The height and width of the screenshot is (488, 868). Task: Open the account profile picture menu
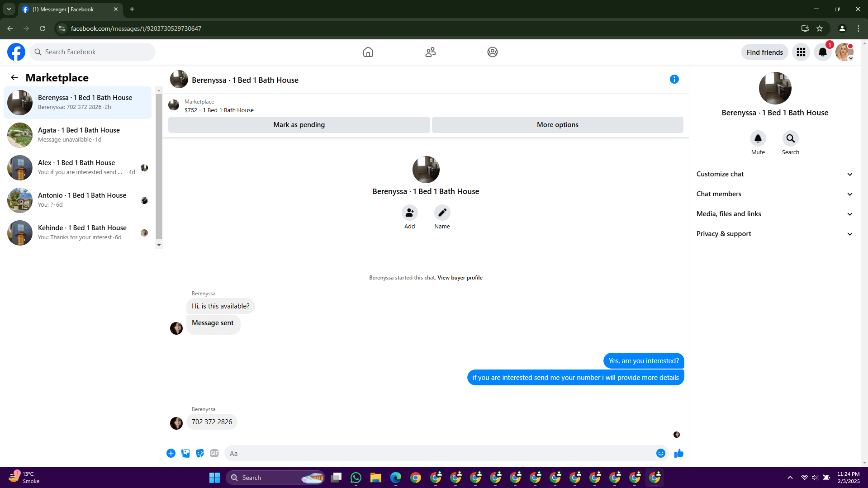(844, 52)
